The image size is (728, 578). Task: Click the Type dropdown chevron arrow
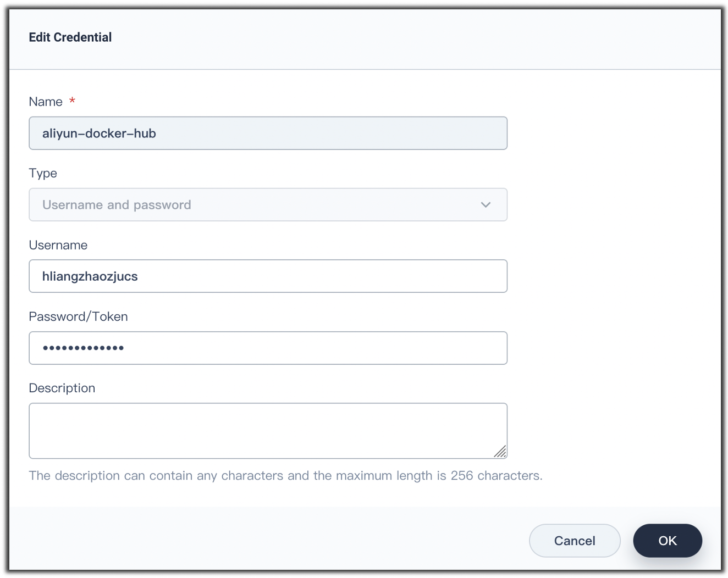tap(486, 205)
